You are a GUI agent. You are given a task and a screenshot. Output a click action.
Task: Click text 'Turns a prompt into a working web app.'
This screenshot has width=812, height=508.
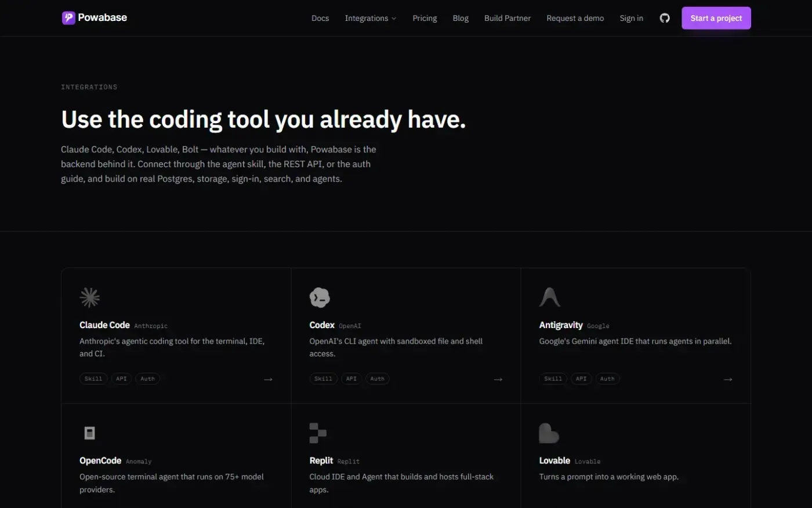coord(609,477)
